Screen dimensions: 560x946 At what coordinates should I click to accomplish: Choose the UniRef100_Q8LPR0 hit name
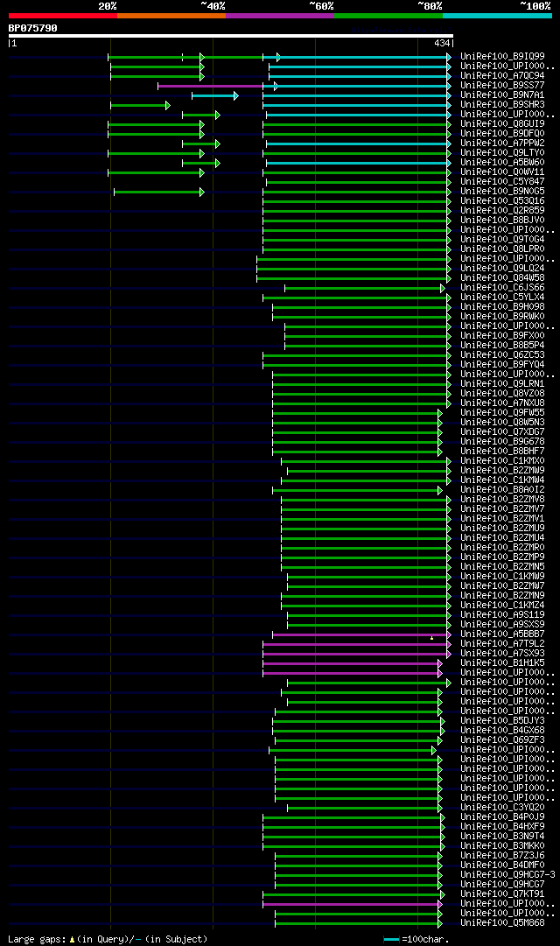502,249
